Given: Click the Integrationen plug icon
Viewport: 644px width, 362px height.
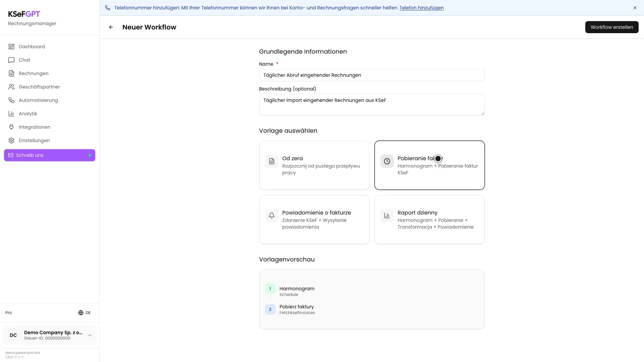Looking at the screenshot, I should click(x=11, y=127).
